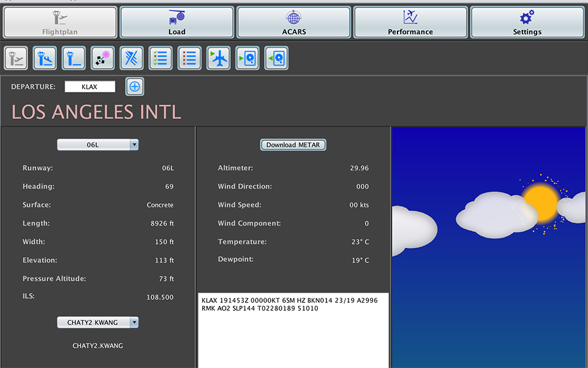Open the 06L runway dropdown
Screen dimensions: 588x368
click(97, 145)
